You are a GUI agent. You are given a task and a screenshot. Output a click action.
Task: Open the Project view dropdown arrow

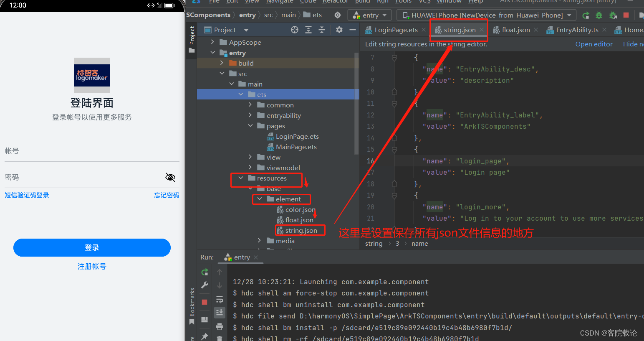point(246,30)
